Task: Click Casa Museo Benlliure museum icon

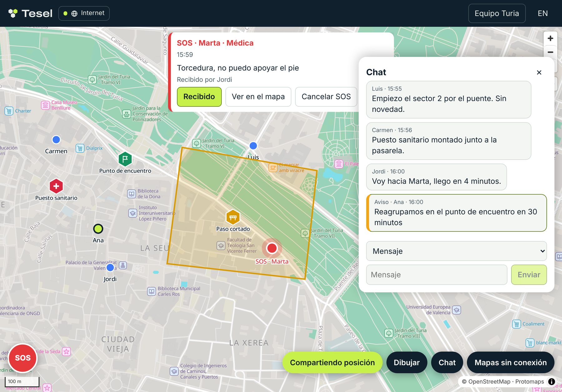Action: (x=45, y=105)
